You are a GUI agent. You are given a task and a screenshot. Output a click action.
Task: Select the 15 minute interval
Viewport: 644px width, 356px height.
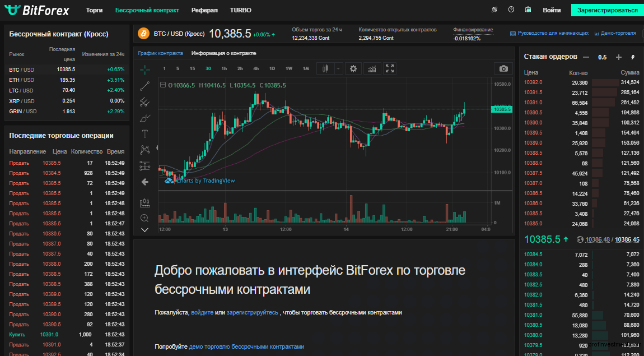192,68
